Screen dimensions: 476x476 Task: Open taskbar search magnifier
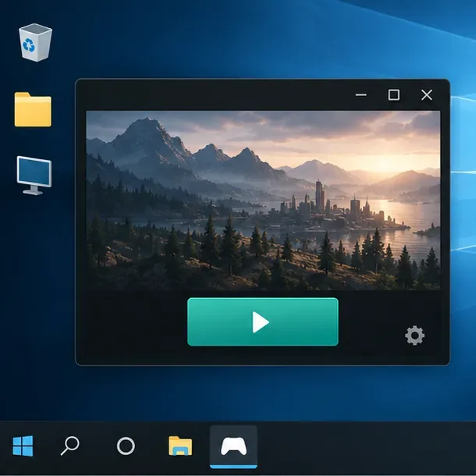(69, 446)
